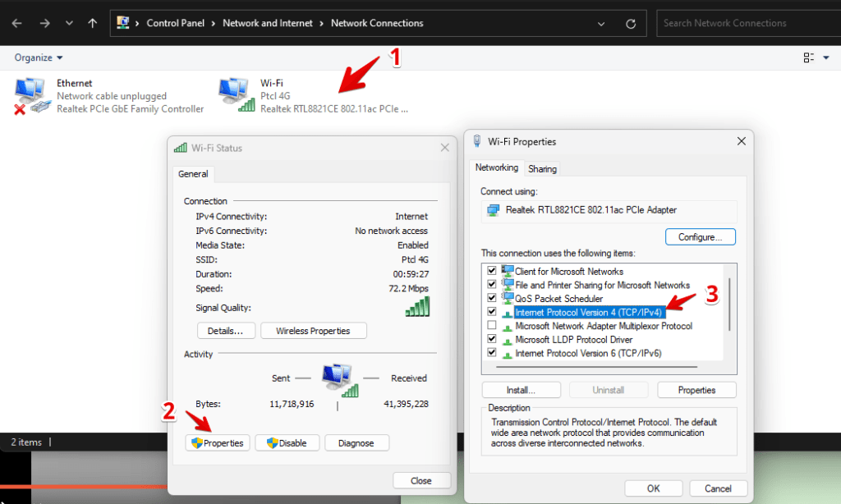The image size is (841, 504).
Task: Go up one folder level
Action: (92, 23)
